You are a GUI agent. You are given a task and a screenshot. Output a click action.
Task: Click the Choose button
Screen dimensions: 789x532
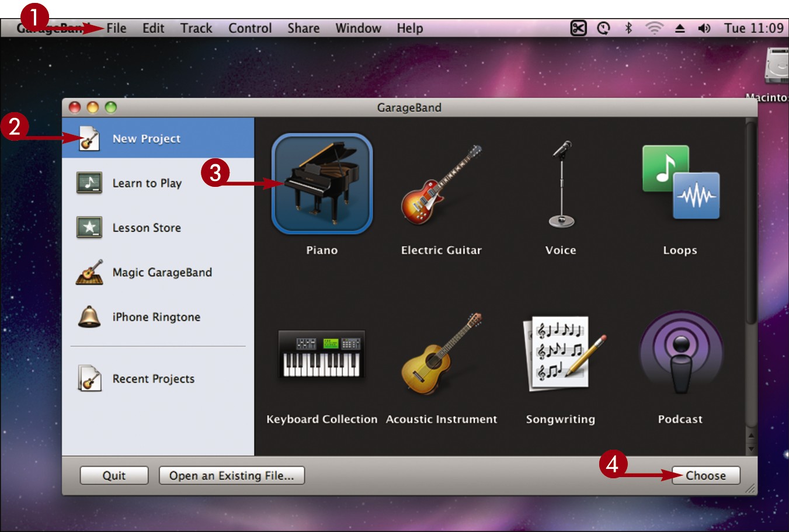coord(705,475)
